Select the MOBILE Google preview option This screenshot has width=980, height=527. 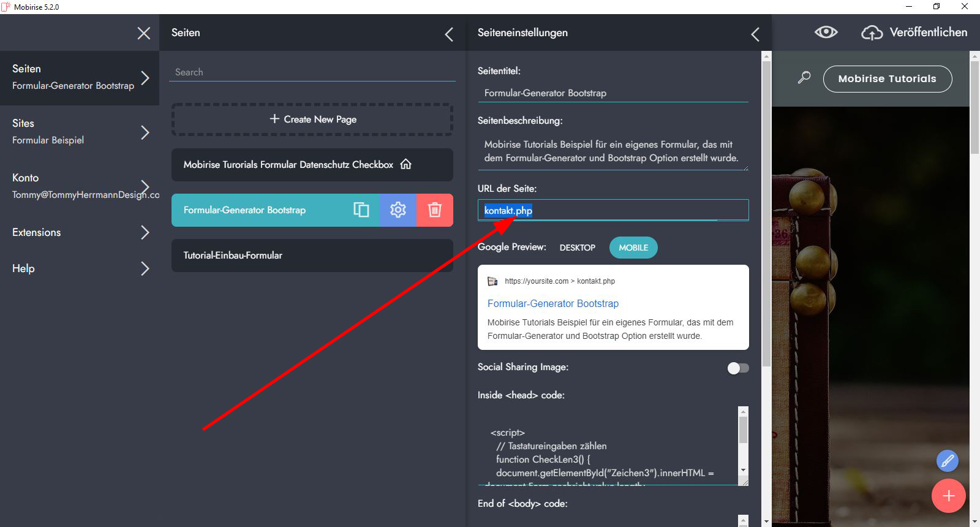point(633,248)
